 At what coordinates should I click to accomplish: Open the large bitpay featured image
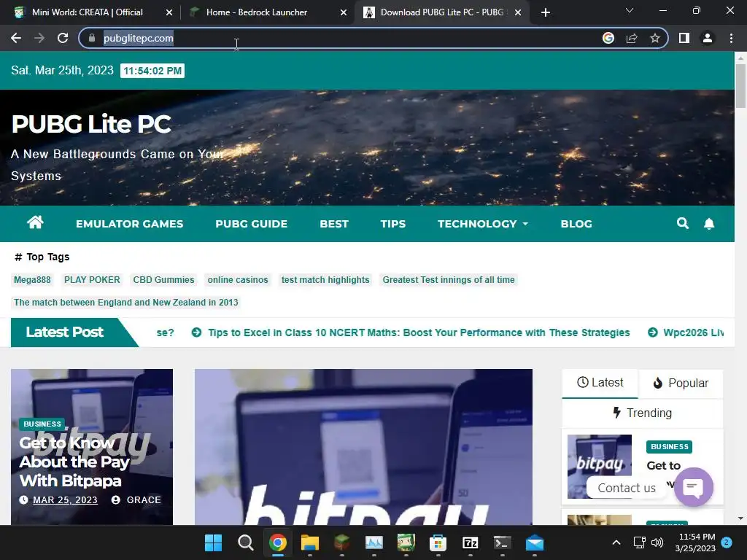(363, 447)
